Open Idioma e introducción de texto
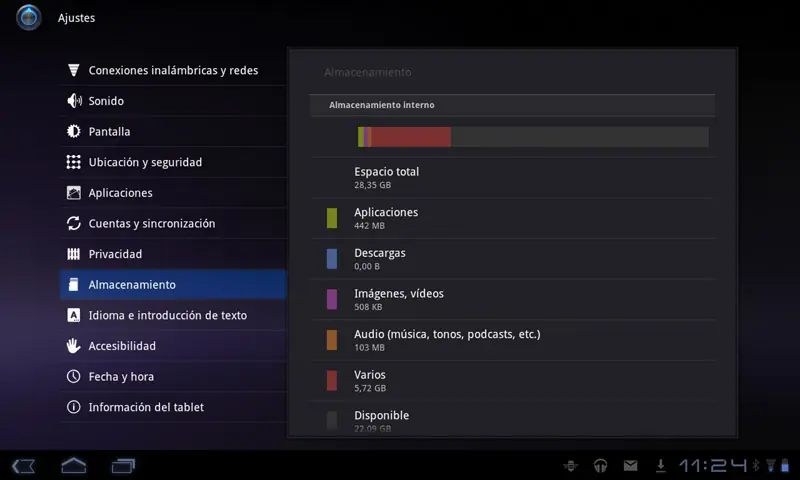This screenshot has height=480, width=800. (173, 315)
